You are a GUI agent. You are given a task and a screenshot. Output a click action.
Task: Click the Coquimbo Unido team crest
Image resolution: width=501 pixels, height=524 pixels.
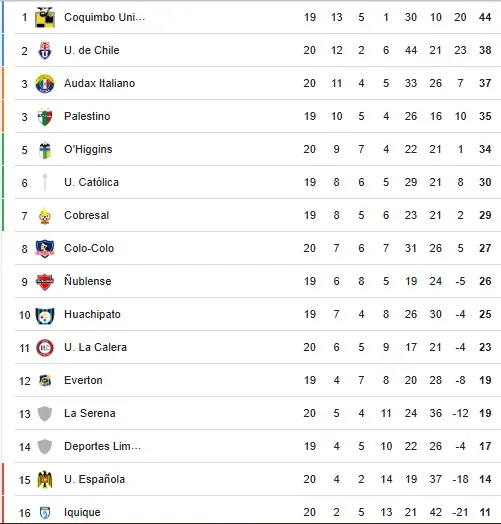coord(45,17)
